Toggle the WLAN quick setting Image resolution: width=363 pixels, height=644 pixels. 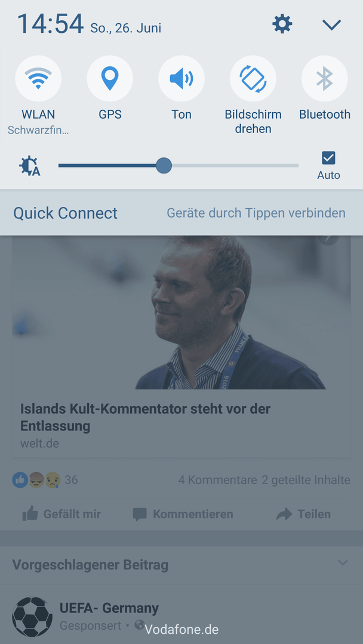38,79
